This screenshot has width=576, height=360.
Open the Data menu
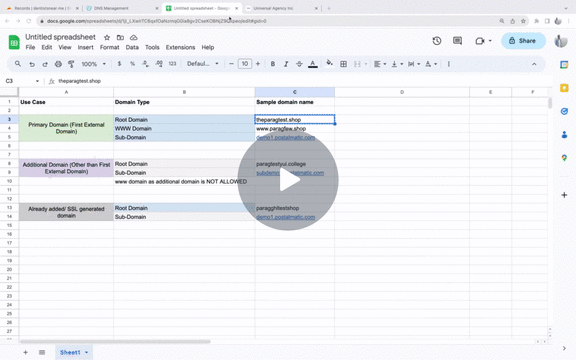click(x=132, y=47)
